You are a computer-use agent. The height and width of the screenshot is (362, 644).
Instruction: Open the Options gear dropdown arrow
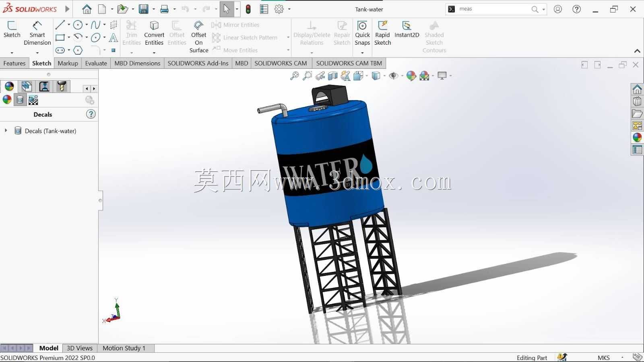click(x=289, y=9)
